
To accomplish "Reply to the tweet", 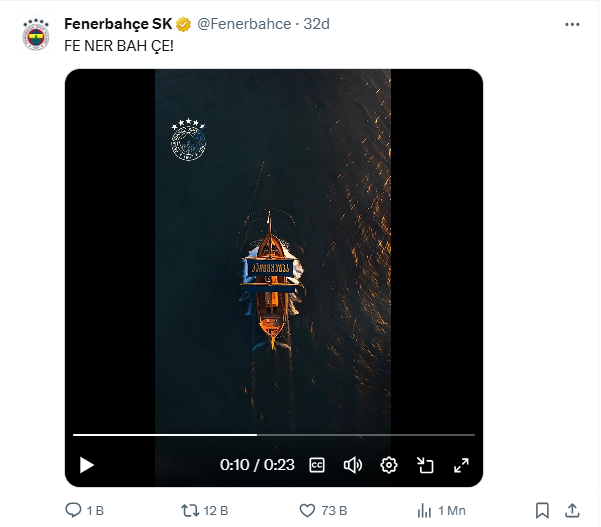I will click(73, 510).
